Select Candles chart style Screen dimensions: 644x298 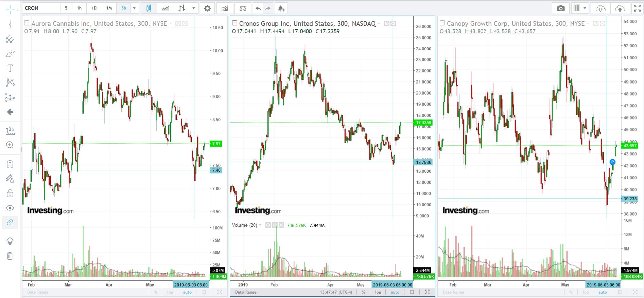click(149, 8)
